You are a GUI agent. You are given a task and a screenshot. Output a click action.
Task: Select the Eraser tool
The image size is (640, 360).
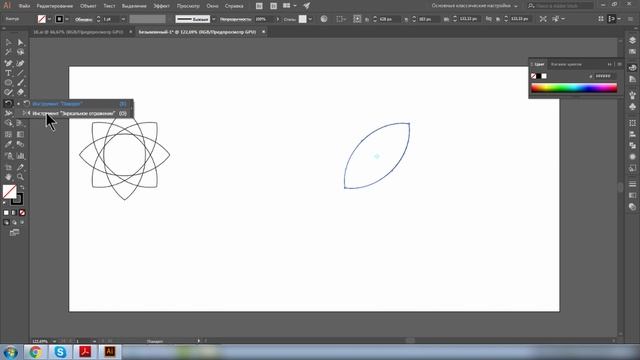point(20,93)
